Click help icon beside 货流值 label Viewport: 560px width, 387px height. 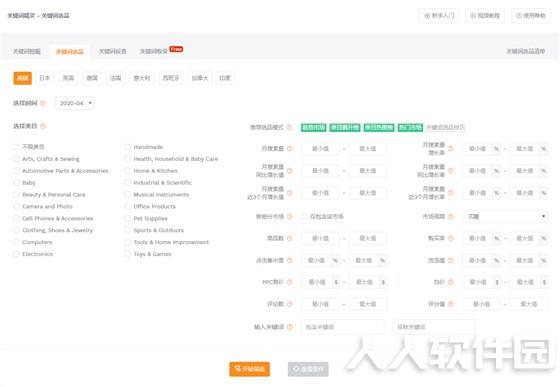pyautogui.click(x=451, y=260)
